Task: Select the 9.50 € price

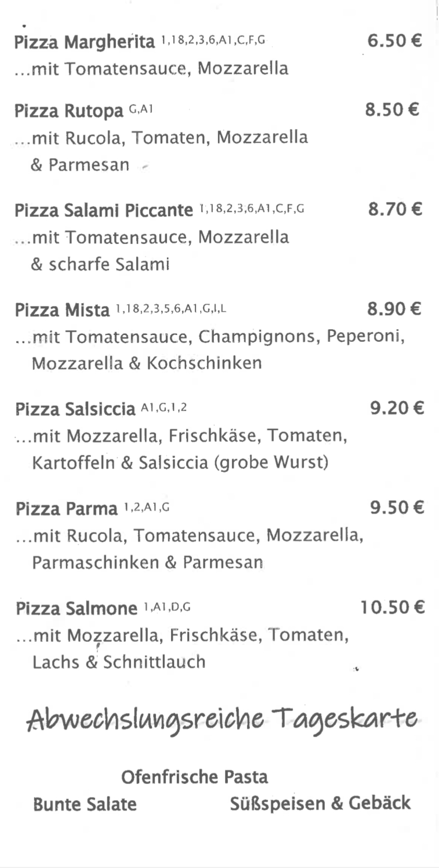Action: click(x=397, y=507)
